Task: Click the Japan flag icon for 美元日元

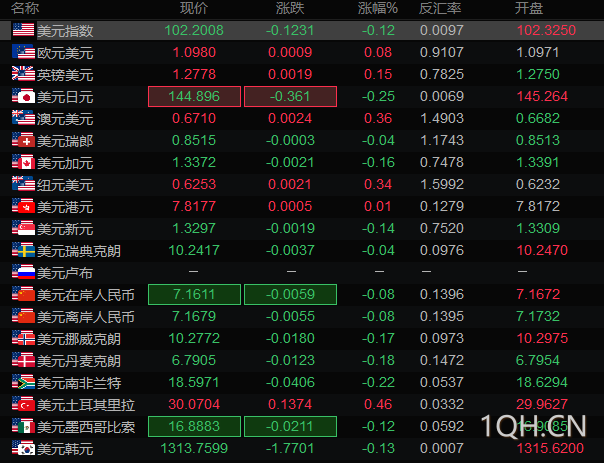Action: pyautogui.click(x=23, y=96)
